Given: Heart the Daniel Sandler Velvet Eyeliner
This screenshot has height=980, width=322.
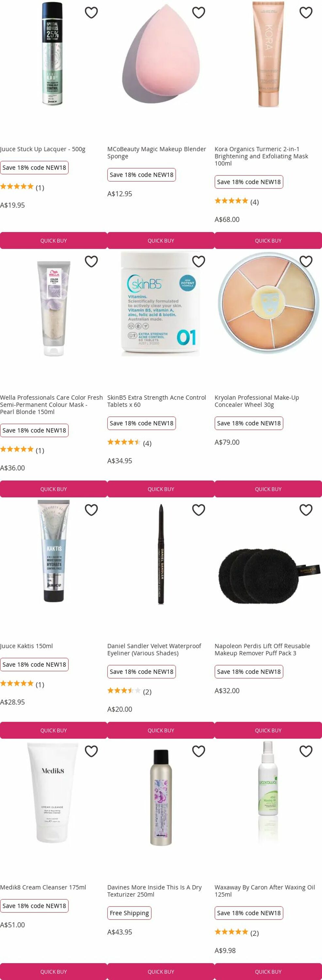Looking at the screenshot, I should [x=199, y=510].
